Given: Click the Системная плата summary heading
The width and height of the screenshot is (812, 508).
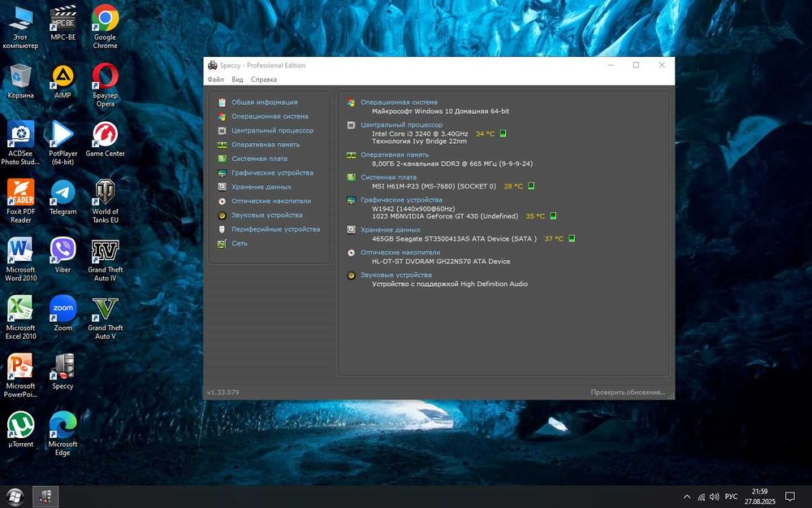Looking at the screenshot, I should (x=388, y=177).
